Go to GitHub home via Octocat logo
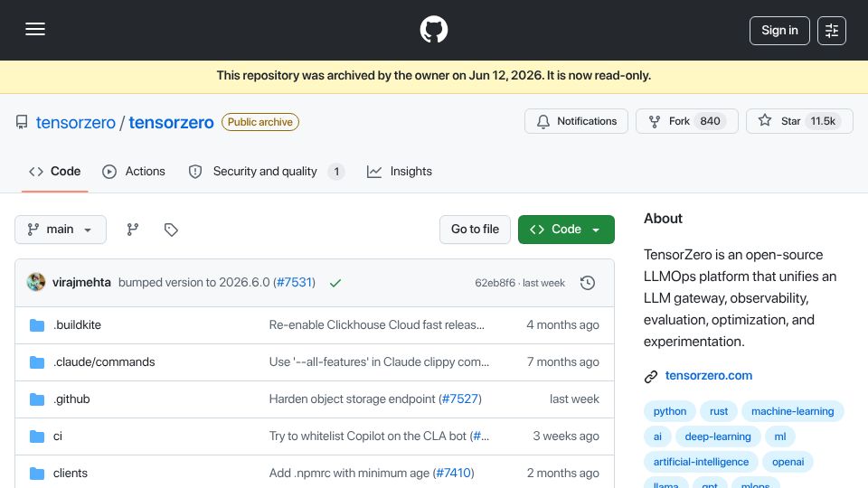This screenshot has height=488, width=868. pyautogui.click(x=433, y=29)
